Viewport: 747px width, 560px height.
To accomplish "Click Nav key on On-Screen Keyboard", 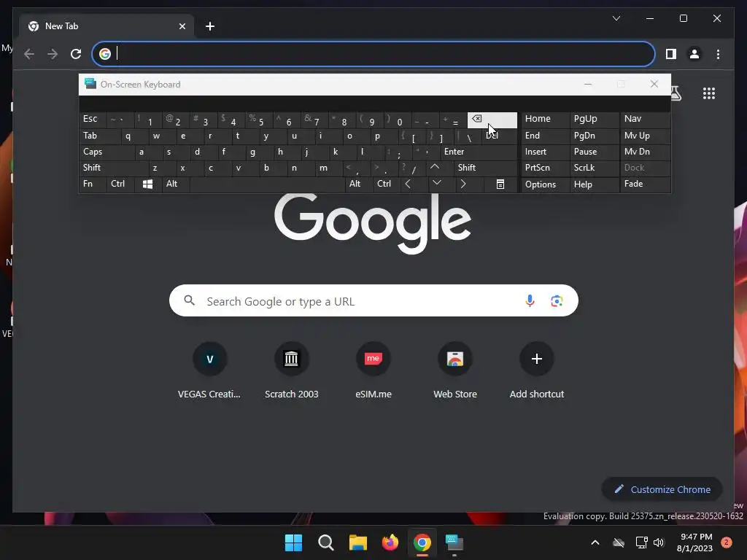I will (x=645, y=120).
